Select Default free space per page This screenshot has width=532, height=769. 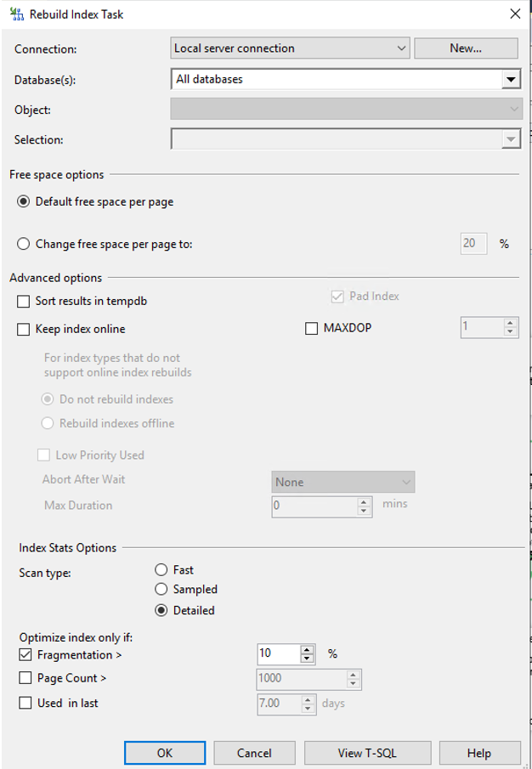24,202
